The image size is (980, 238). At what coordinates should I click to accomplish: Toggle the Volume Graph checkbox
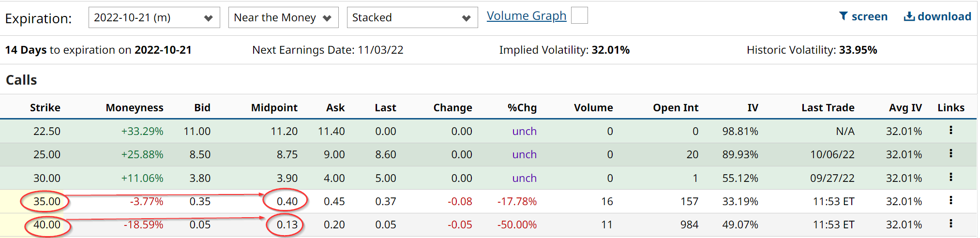[x=579, y=15]
